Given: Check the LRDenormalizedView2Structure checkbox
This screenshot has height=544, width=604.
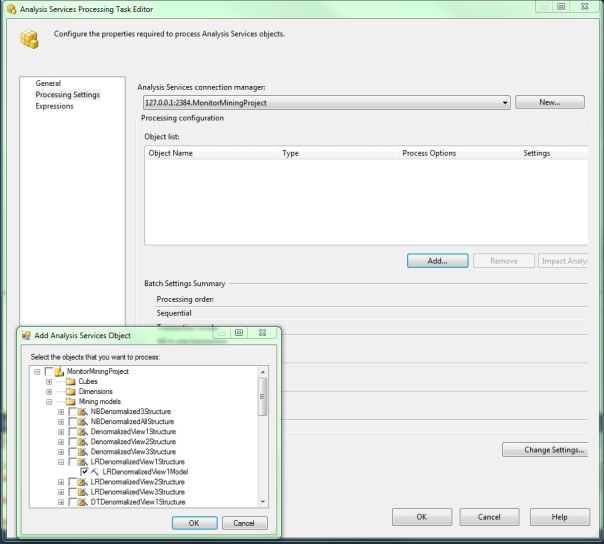Looking at the screenshot, I should click(72, 482).
